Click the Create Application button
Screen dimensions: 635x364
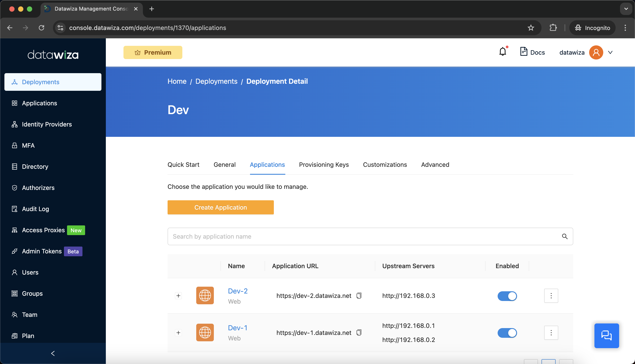220,207
